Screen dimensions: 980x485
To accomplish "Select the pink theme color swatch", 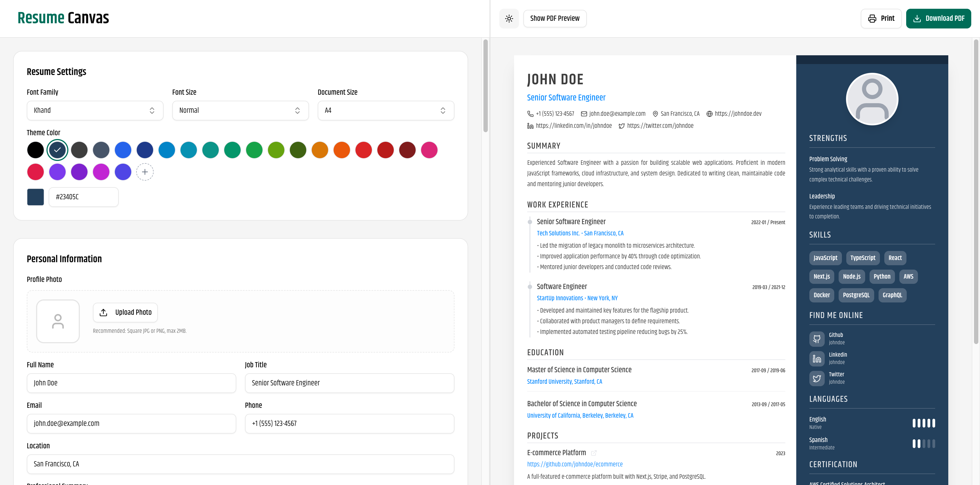I will click(429, 150).
